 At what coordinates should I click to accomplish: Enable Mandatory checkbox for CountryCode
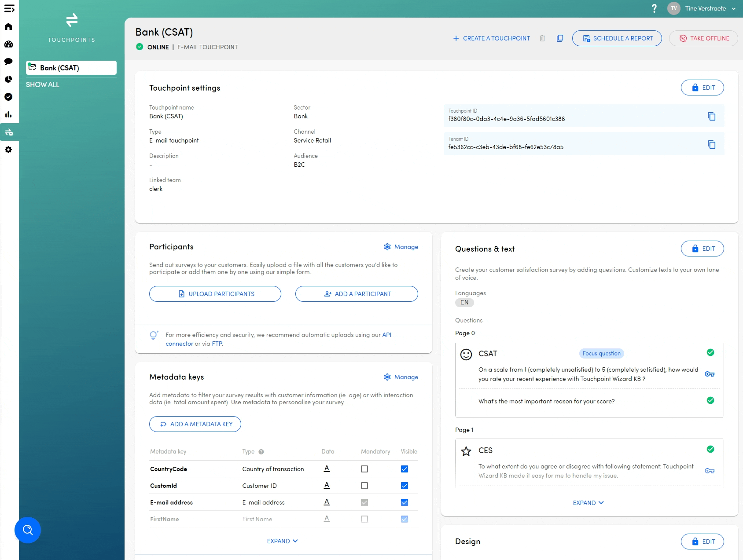coord(364,469)
